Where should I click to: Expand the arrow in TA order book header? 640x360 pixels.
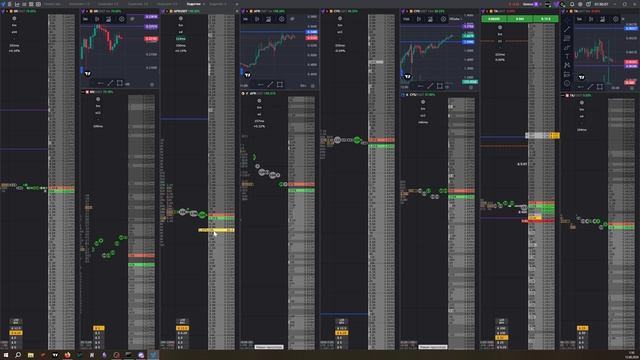(x=487, y=11)
